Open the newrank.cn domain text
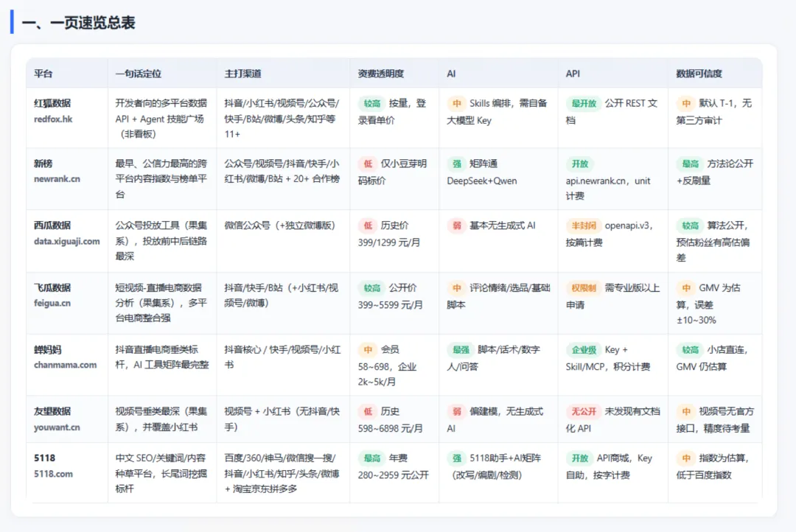Screen dimensions: 796x532 (x=57, y=179)
